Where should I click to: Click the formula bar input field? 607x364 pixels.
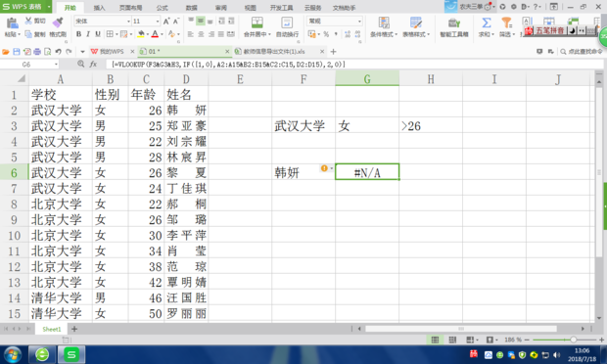[354, 65]
